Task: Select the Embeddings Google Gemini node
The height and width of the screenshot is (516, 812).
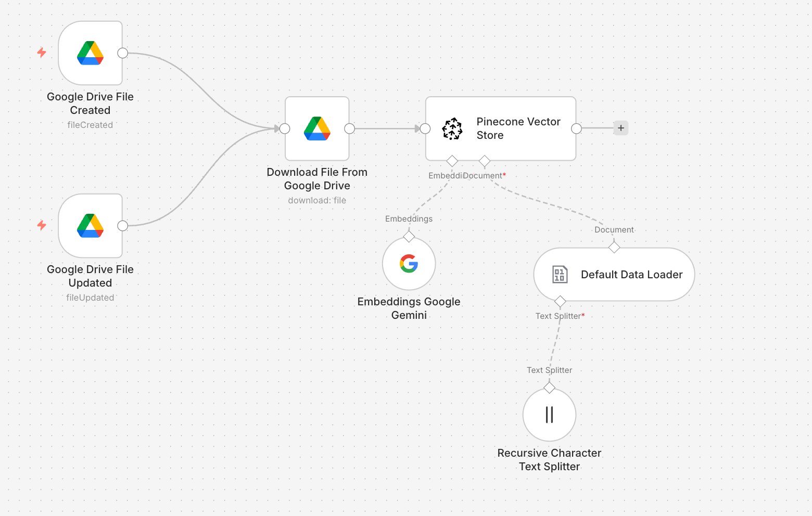Action: pyautogui.click(x=409, y=264)
